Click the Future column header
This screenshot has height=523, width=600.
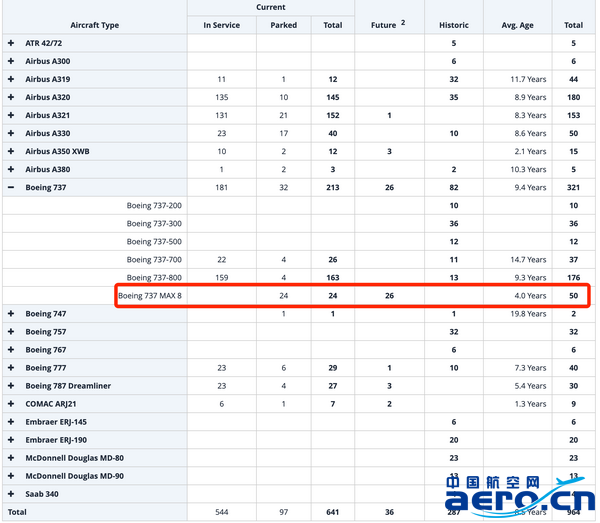pyautogui.click(x=383, y=25)
